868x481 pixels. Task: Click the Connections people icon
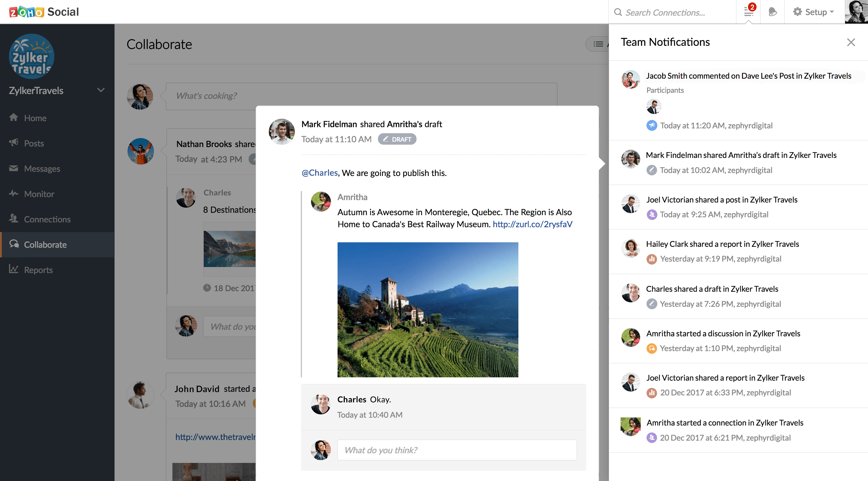(14, 218)
